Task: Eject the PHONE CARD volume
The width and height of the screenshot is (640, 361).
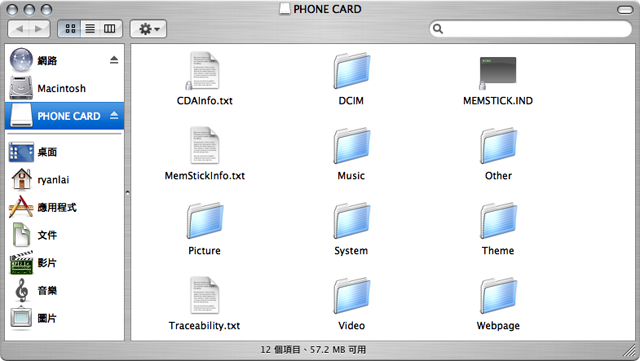Action: coord(114,116)
